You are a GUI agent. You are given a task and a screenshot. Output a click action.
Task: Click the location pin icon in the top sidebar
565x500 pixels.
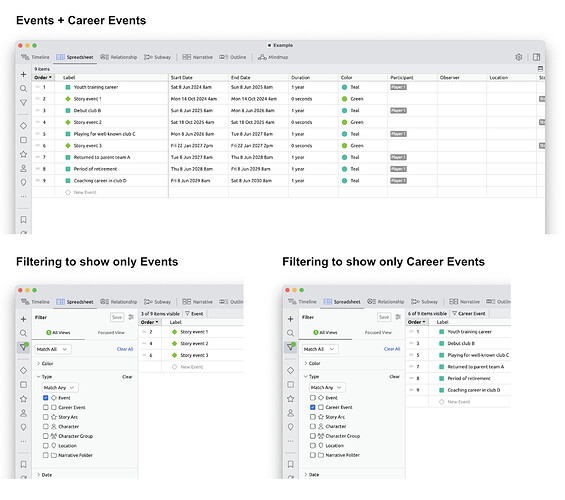pyautogui.click(x=23, y=182)
